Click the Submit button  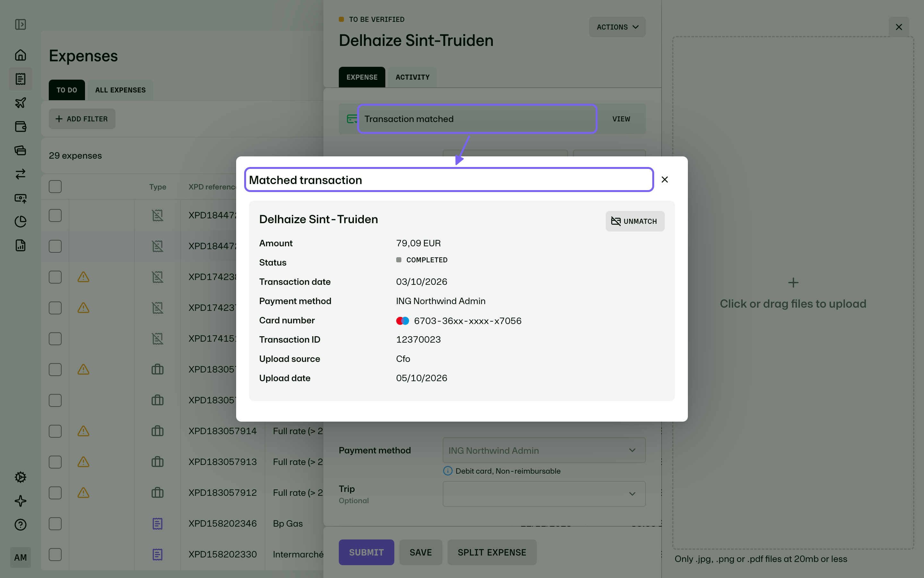point(366,552)
